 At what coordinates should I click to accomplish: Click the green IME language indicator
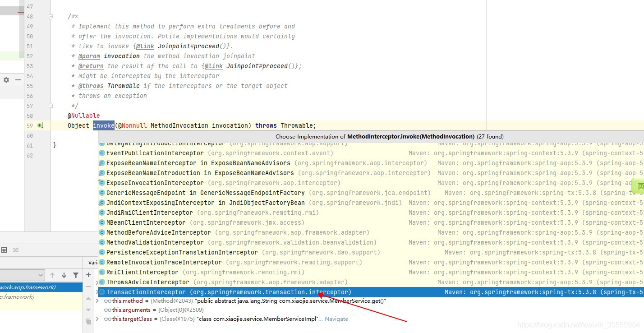pyautogui.click(x=638, y=186)
